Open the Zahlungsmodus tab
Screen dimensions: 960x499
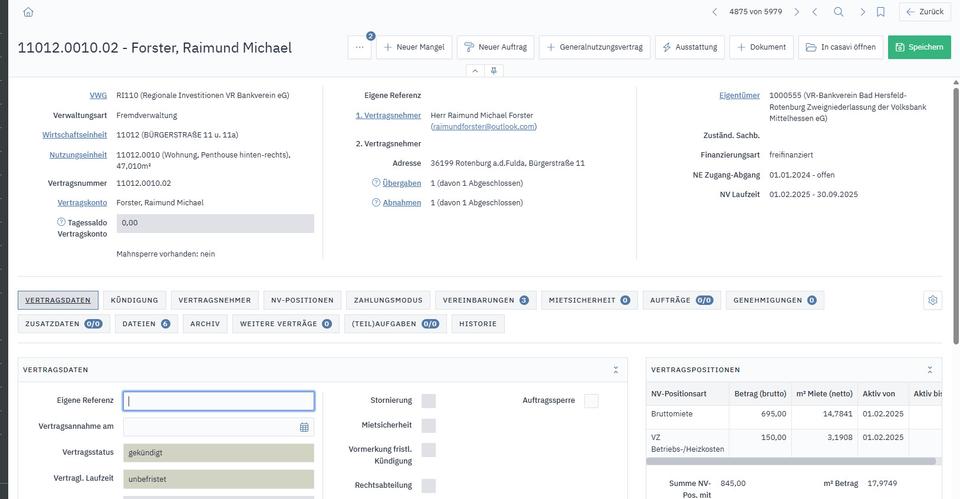pos(388,300)
